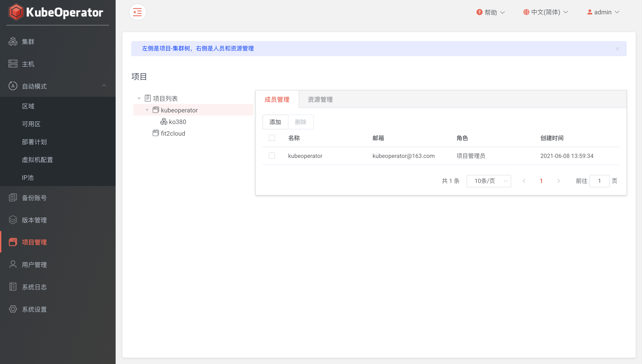Open 部署计划 in the sidebar
Screen dimensions: 642x364
coord(58,142)
